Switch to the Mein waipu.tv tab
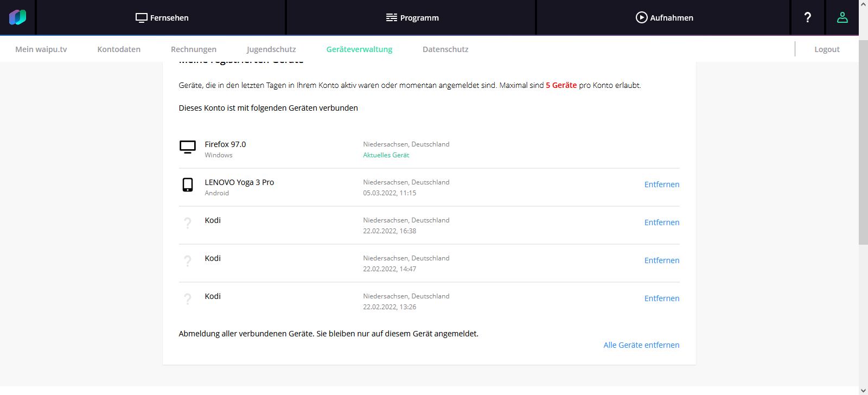The image size is (868, 395). tap(41, 49)
